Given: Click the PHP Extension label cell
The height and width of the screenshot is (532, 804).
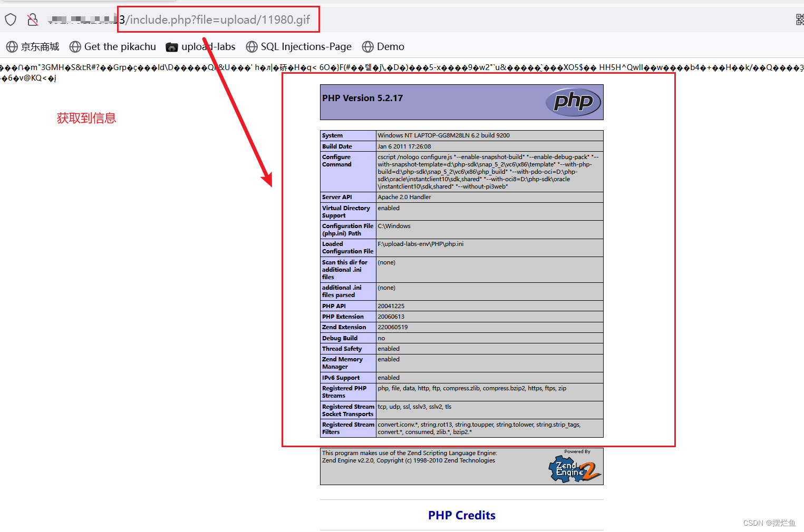Looking at the screenshot, I should (348, 317).
